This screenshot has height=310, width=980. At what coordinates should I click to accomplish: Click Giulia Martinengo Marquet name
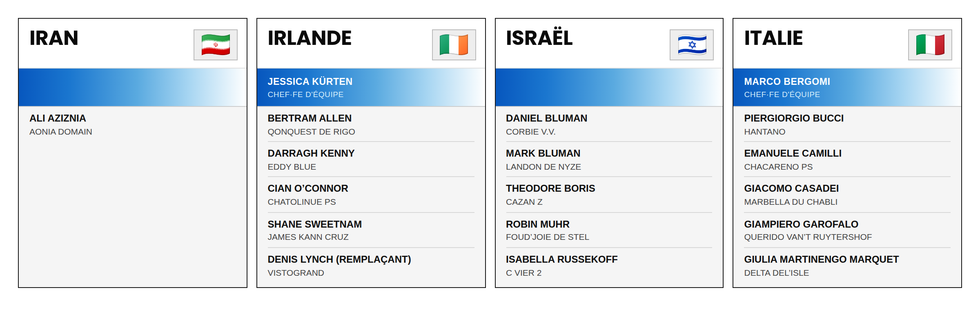click(x=821, y=259)
